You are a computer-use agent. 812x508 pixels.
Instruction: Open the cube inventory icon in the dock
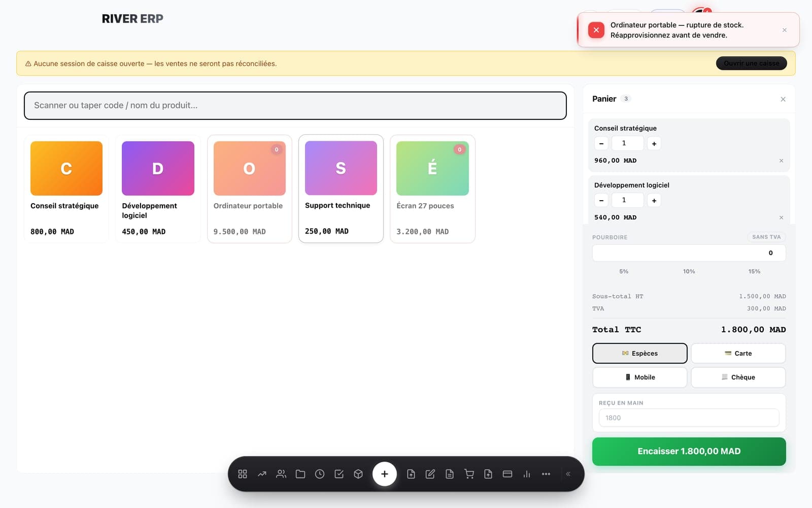tap(358, 474)
